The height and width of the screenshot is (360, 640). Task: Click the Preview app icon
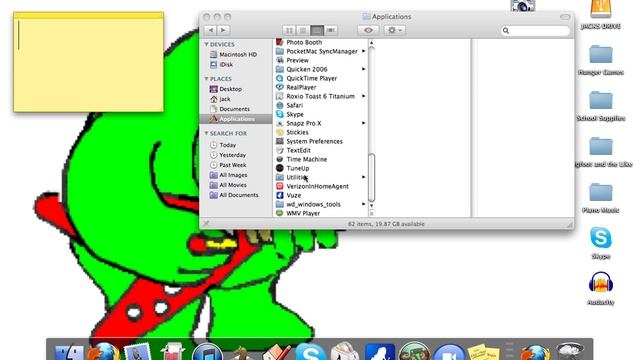pos(280,60)
